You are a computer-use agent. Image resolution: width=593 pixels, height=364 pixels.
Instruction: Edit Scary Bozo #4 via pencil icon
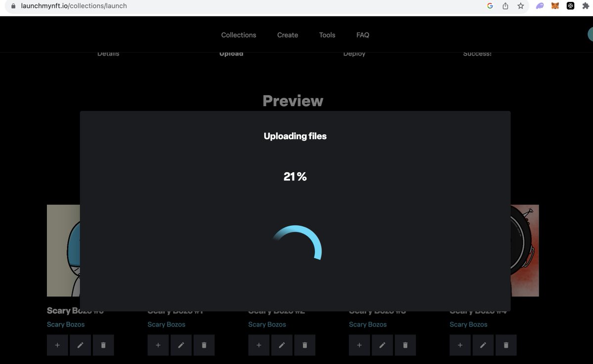click(483, 345)
